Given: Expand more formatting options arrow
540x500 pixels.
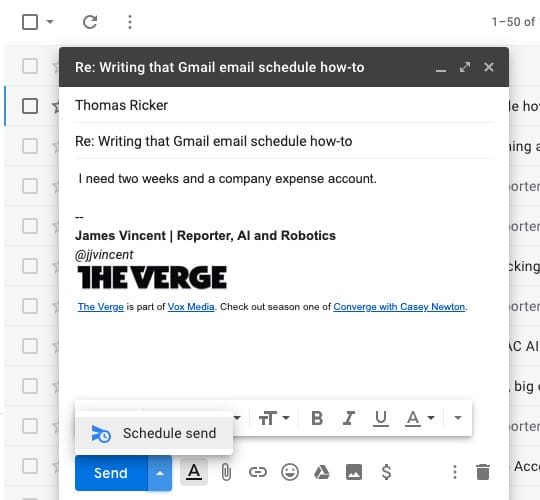Looking at the screenshot, I should click(458, 418).
